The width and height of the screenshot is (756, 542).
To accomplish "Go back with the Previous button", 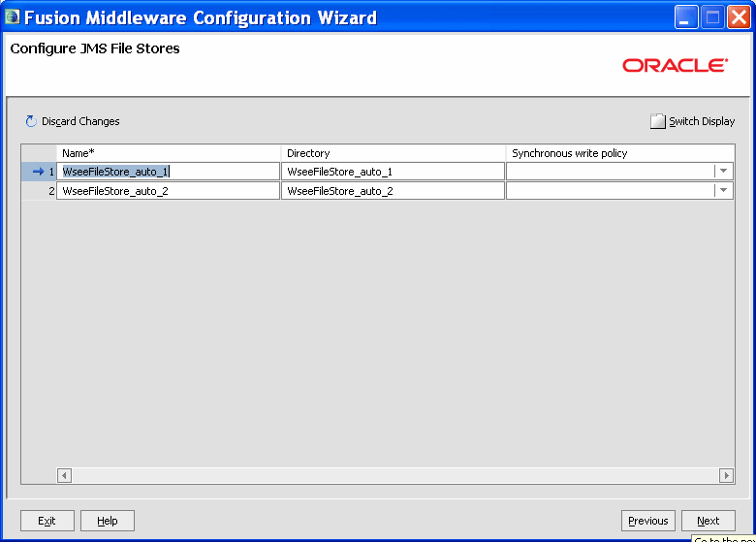I will 648,521.
